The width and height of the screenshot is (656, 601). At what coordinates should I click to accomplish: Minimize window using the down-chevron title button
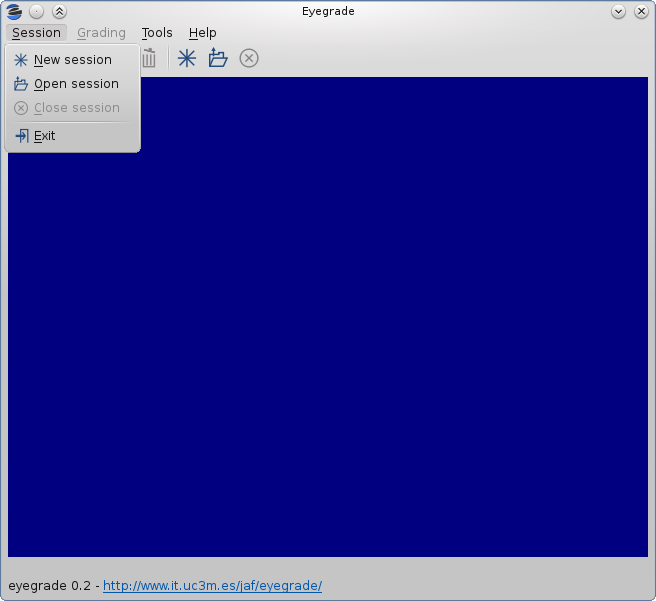coord(618,12)
